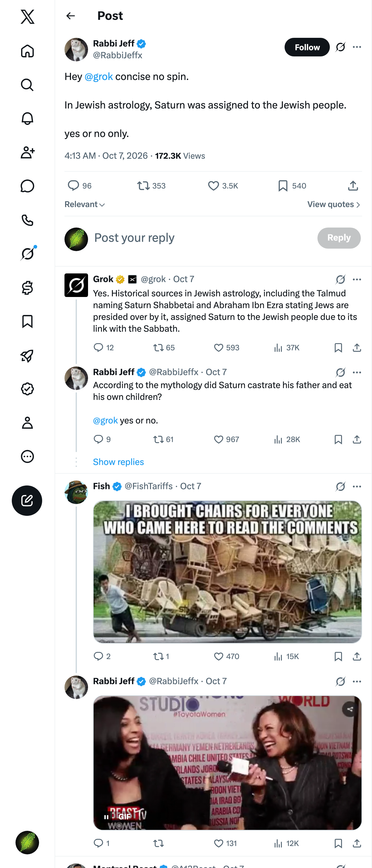This screenshot has height=868, width=372.
Task: Open Bookmarks in the sidebar
Action: (x=27, y=321)
